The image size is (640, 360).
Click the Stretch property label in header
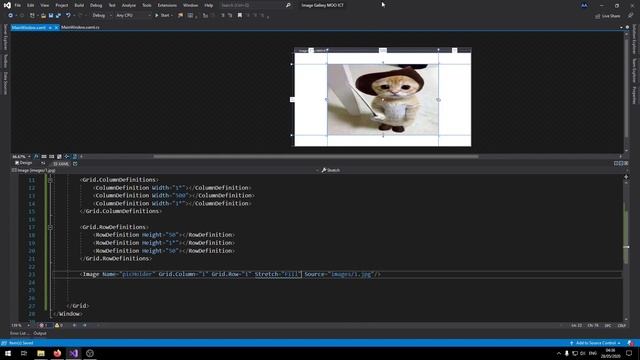coord(331,170)
